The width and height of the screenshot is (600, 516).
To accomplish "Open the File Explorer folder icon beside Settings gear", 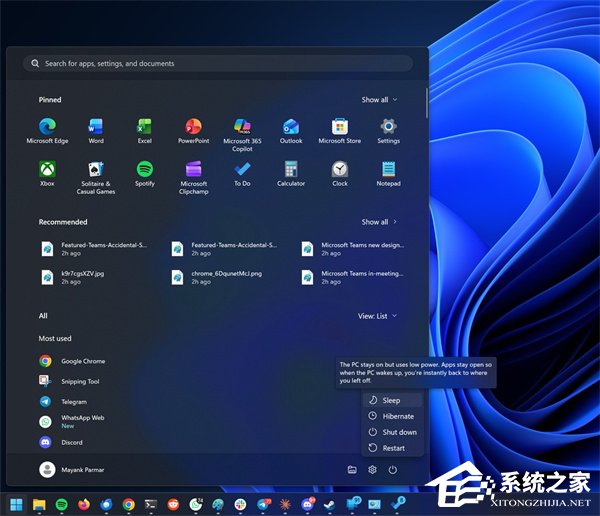I will pyautogui.click(x=352, y=470).
